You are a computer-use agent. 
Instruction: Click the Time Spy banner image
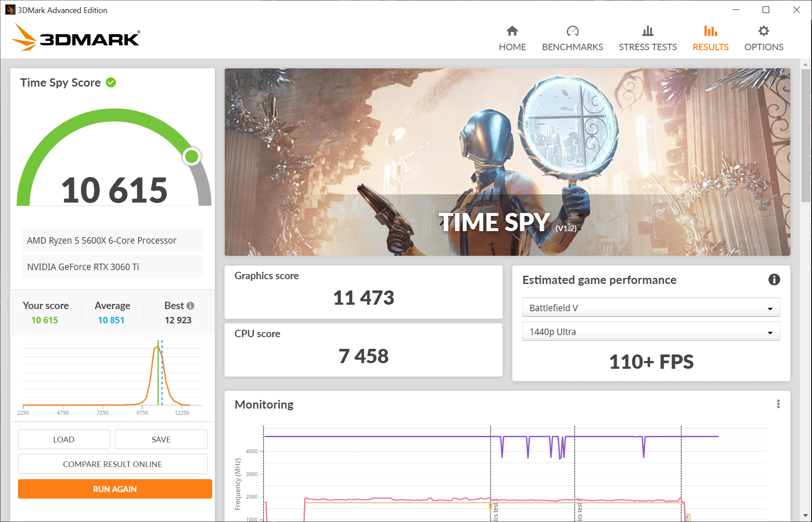tap(507, 162)
